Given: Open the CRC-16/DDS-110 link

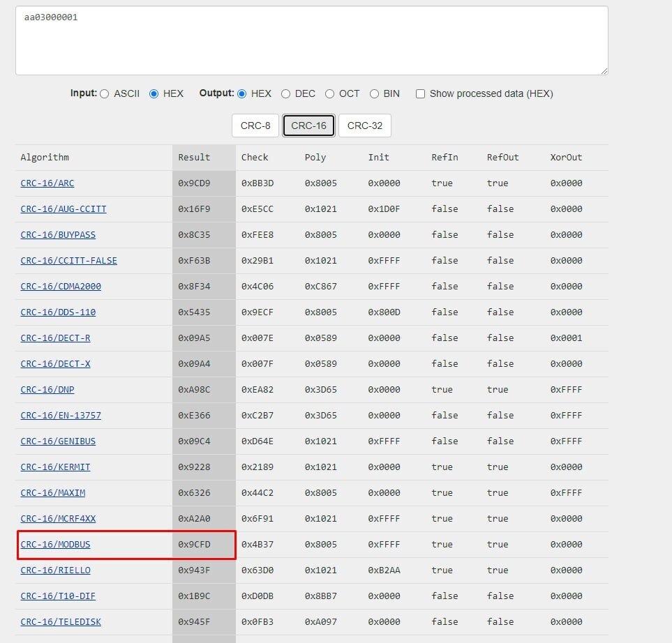Looking at the screenshot, I should pyautogui.click(x=58, y=312).
